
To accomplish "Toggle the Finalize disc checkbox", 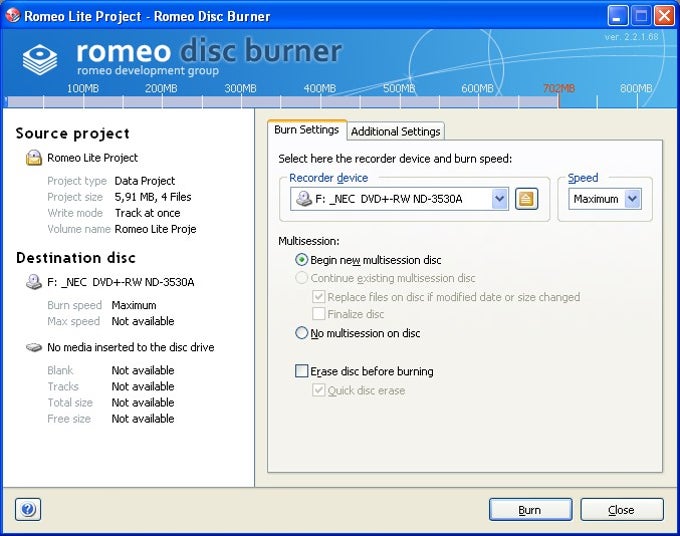I will (x=319, y=314).
